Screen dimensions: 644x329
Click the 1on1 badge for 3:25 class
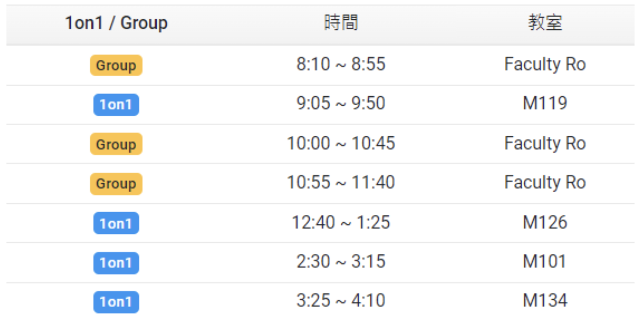116,302
